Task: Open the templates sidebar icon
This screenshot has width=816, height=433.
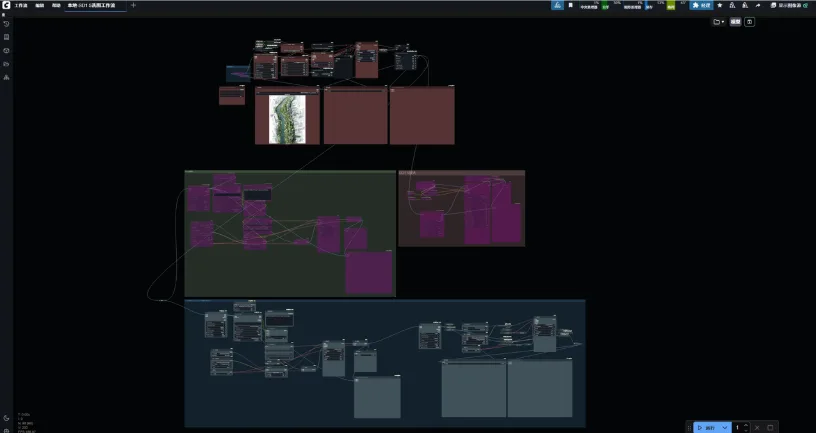Action: click(x=6, y=78)
